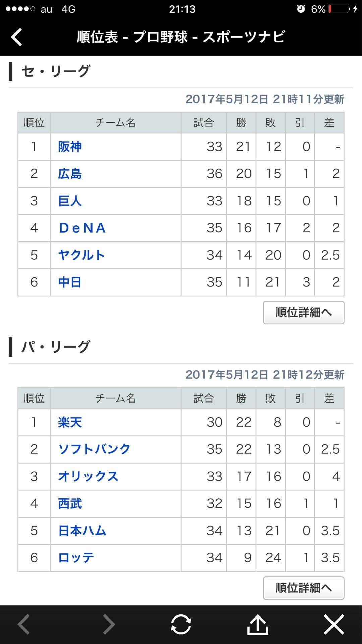Reload the page with refresh icon
362x644 pixels.
coord(181,624)
